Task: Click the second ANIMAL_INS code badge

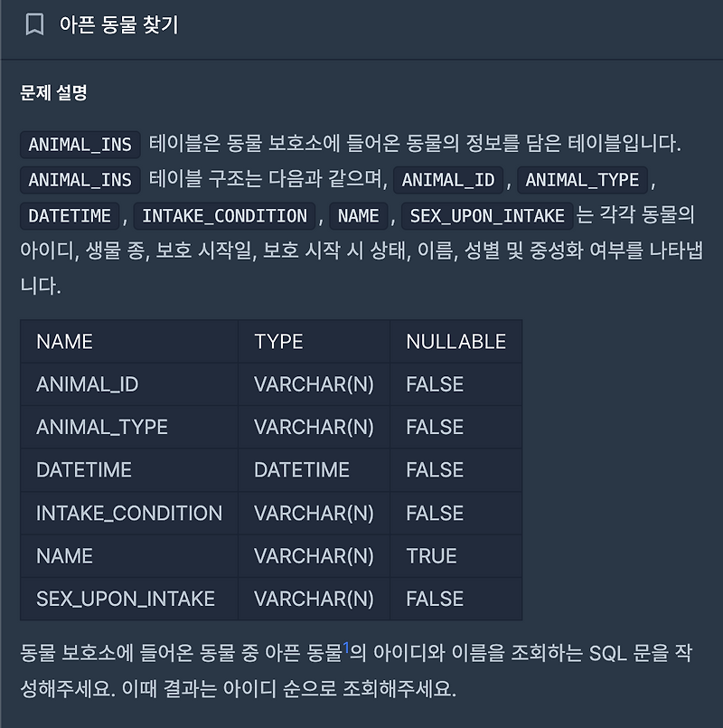Action: (79, 180)
